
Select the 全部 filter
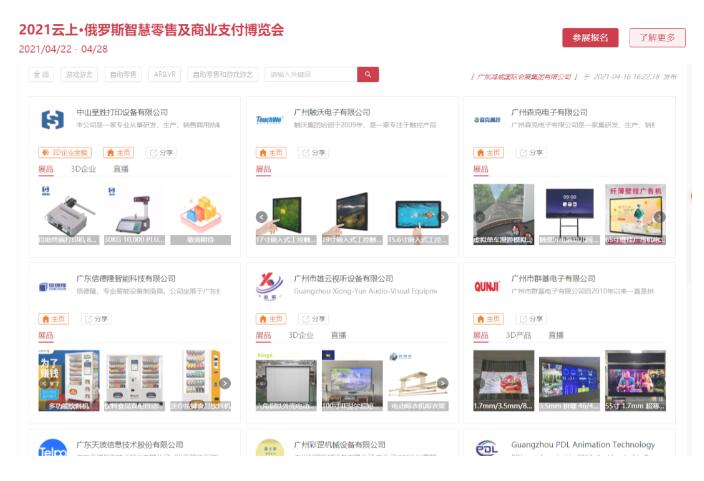41,75
